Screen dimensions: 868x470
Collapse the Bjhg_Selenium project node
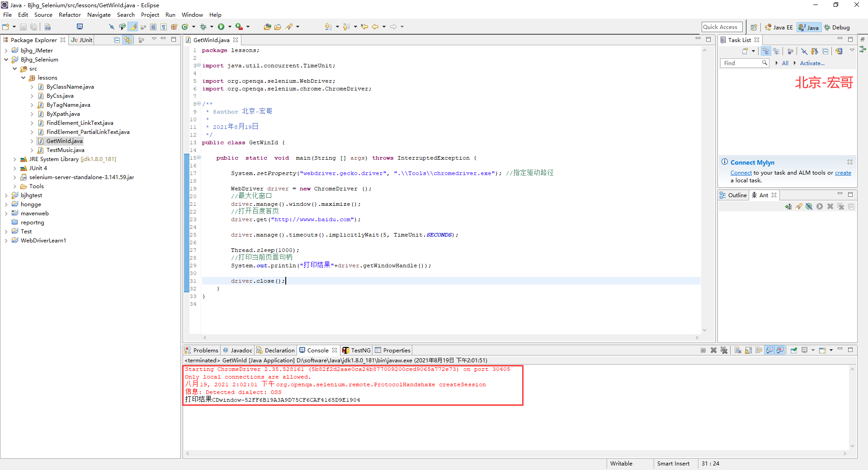[x=6, y=60]
